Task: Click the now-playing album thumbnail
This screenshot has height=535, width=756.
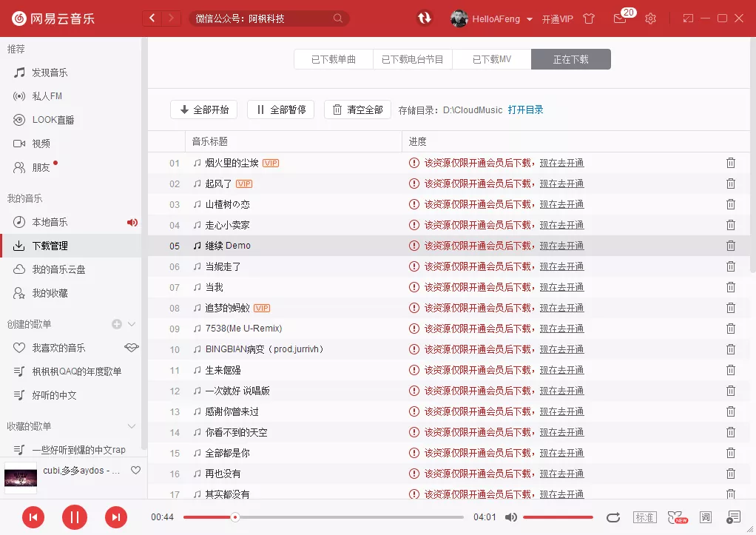Action: (x=21, y=478)
